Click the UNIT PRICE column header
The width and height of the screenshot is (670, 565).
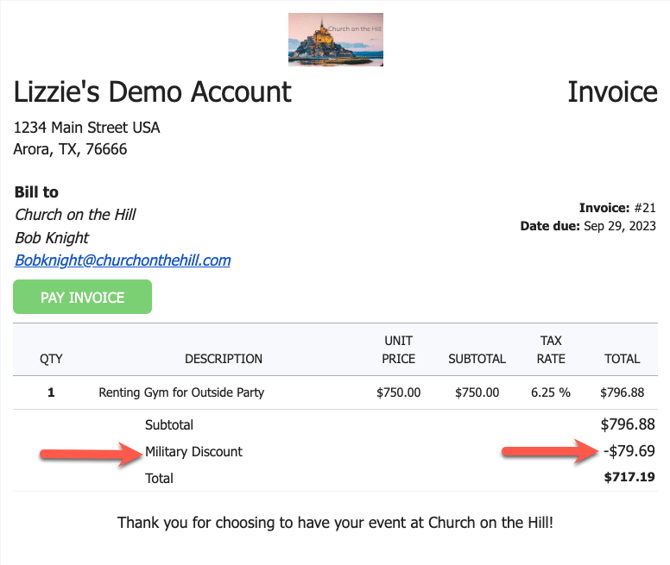[x=398, y=350]
